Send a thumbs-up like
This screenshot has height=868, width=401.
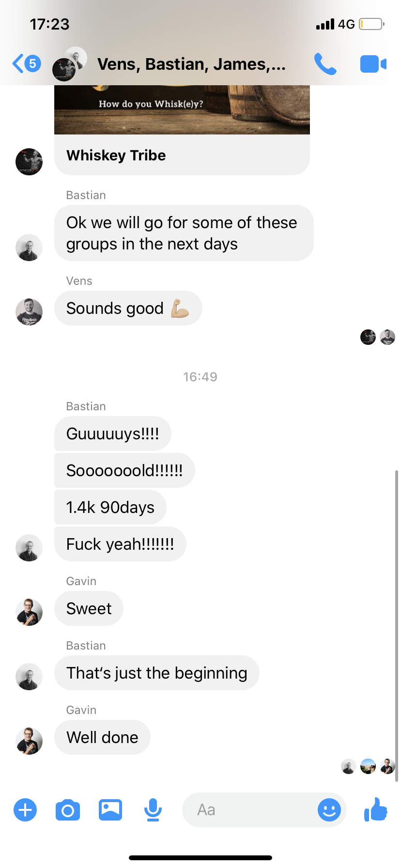pos(376,809)
